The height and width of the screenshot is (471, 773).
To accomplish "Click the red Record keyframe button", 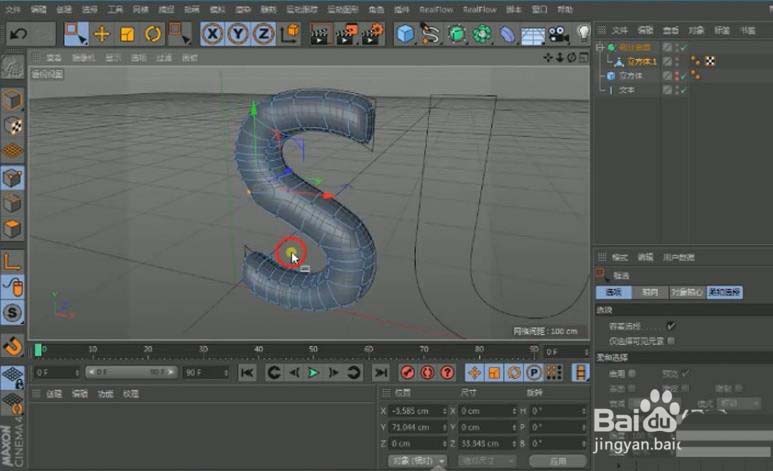I will (x=408, y=373).
